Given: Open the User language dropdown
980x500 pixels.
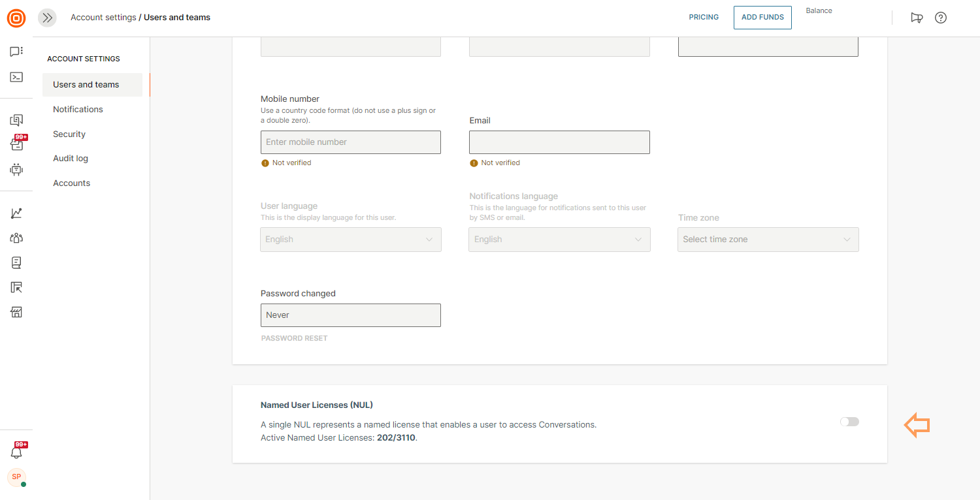Looking at the screenshot, I should coord(351,240).
